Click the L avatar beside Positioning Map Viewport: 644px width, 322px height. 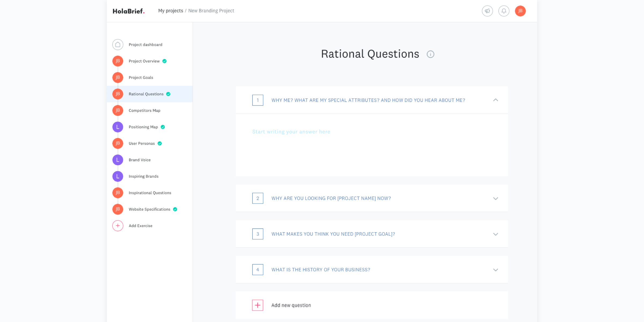tap(118, 127)
